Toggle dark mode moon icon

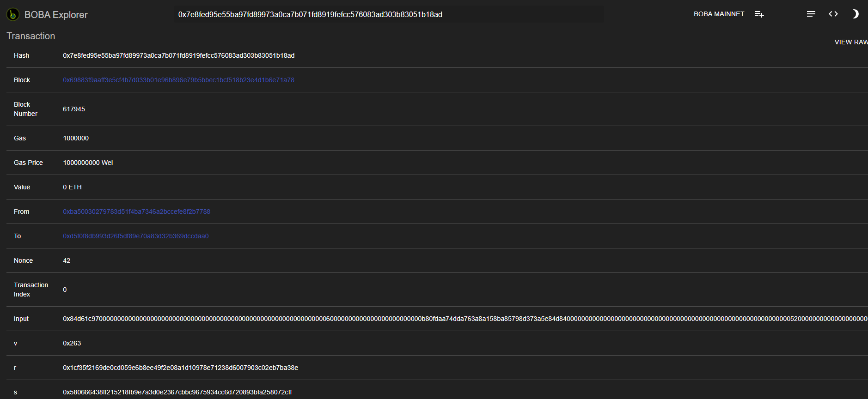click(x=855, y=14)
